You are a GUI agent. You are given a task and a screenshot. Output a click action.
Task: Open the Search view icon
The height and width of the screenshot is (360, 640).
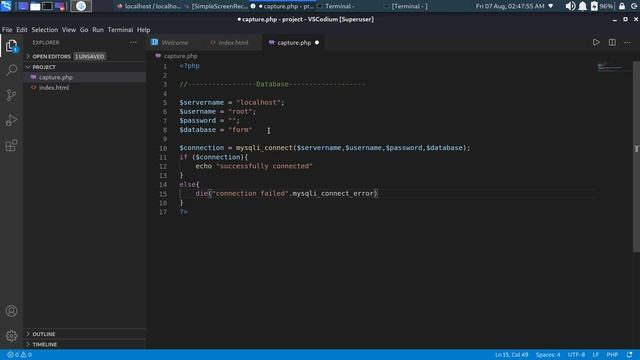click(11, 70)
